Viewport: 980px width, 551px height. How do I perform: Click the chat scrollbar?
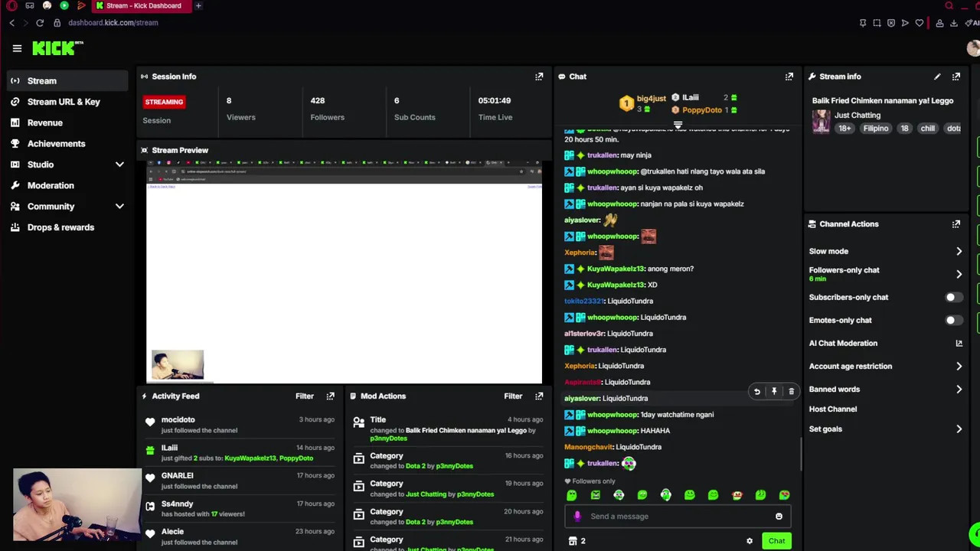801,455
